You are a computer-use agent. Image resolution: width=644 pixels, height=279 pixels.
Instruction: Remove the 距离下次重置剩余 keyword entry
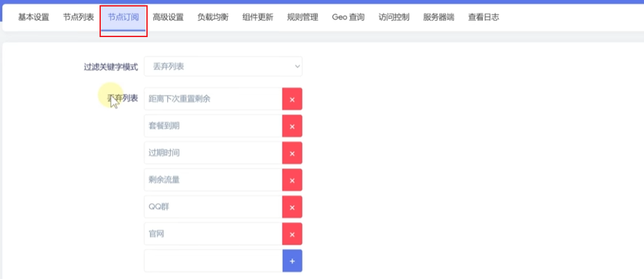click(292, 100)
